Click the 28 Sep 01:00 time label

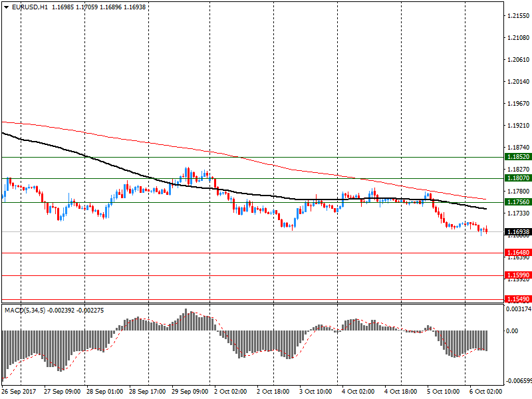tap(105, 392)
